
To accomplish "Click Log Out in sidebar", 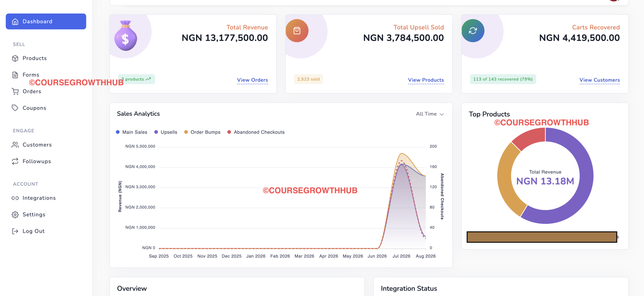I will (x=34, y=231).
